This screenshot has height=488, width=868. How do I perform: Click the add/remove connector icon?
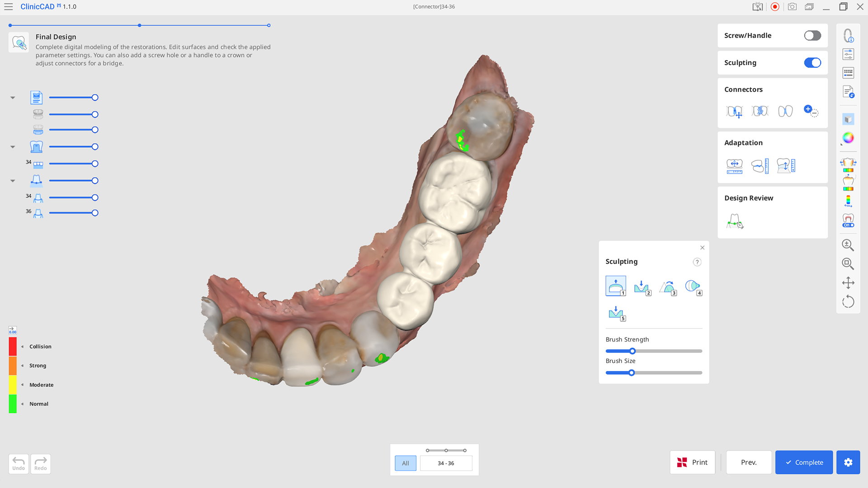pyautogui.click(x=811, y=111)
